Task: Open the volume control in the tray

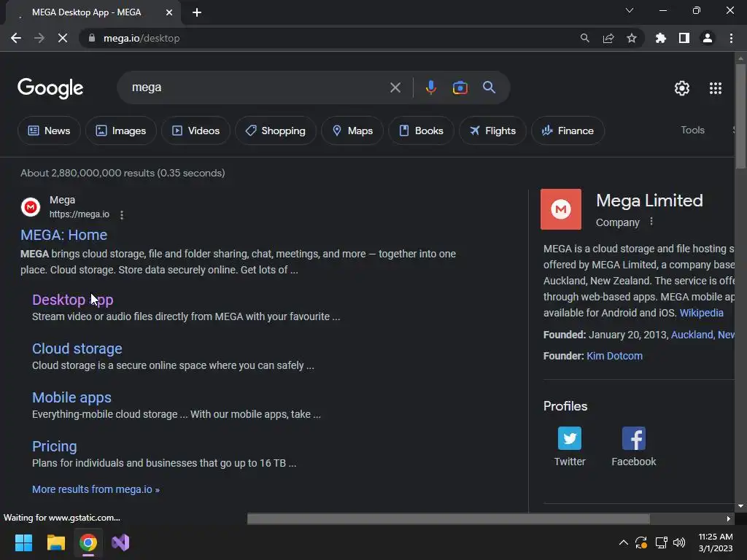Action: 679,542
